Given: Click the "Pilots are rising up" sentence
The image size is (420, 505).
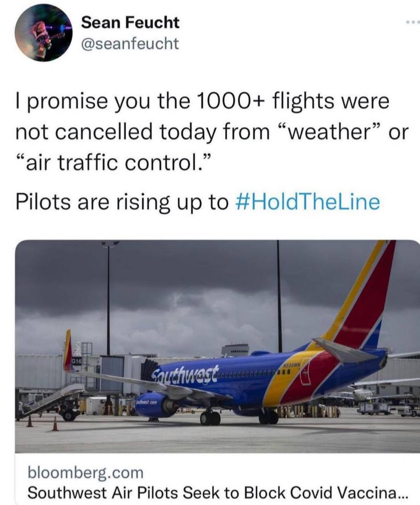Looking at the screenshot, I should coord(198,202).
